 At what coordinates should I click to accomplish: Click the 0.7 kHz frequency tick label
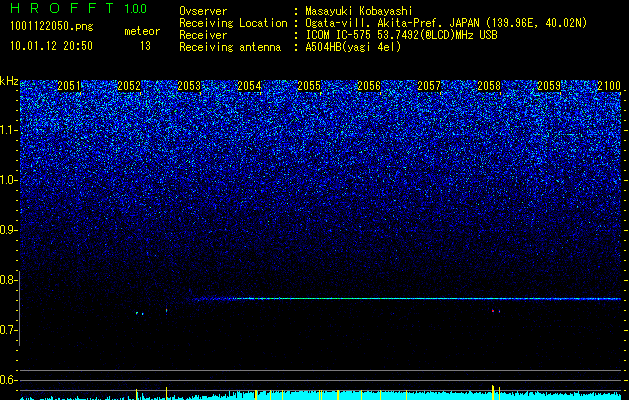pos(9,330)
